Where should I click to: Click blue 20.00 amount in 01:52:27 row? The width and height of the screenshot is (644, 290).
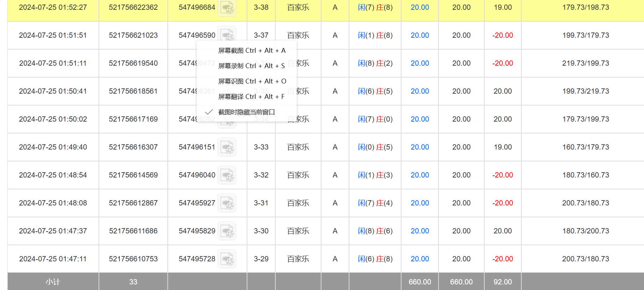(x=420, y=7)
